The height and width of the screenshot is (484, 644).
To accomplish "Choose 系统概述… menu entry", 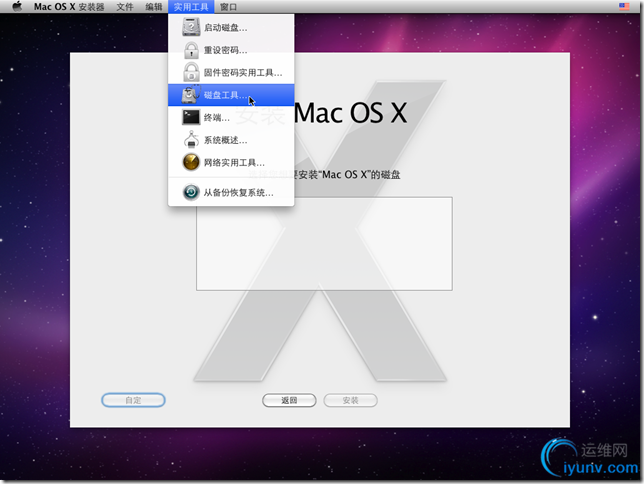I will 231,140.
